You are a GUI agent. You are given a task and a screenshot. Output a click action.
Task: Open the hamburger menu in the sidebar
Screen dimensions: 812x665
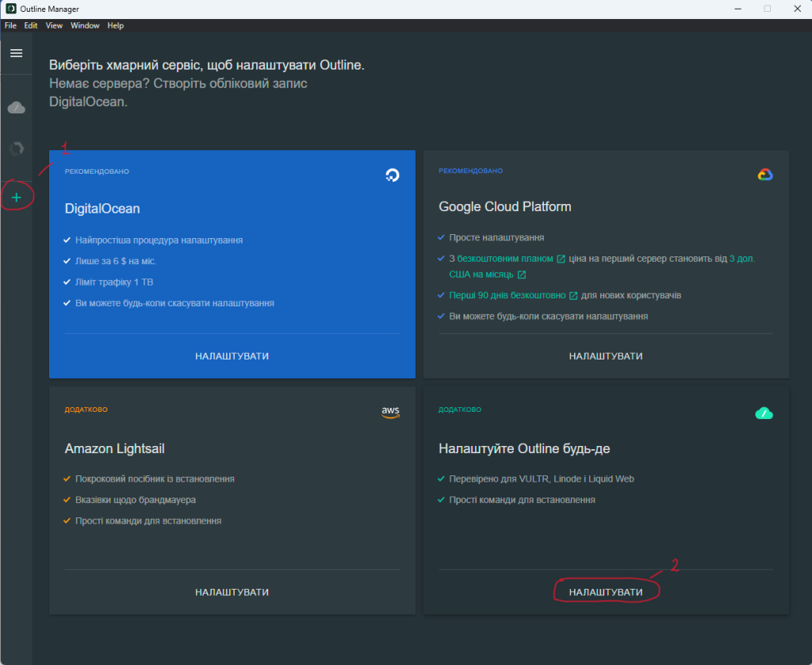point(16,53)
